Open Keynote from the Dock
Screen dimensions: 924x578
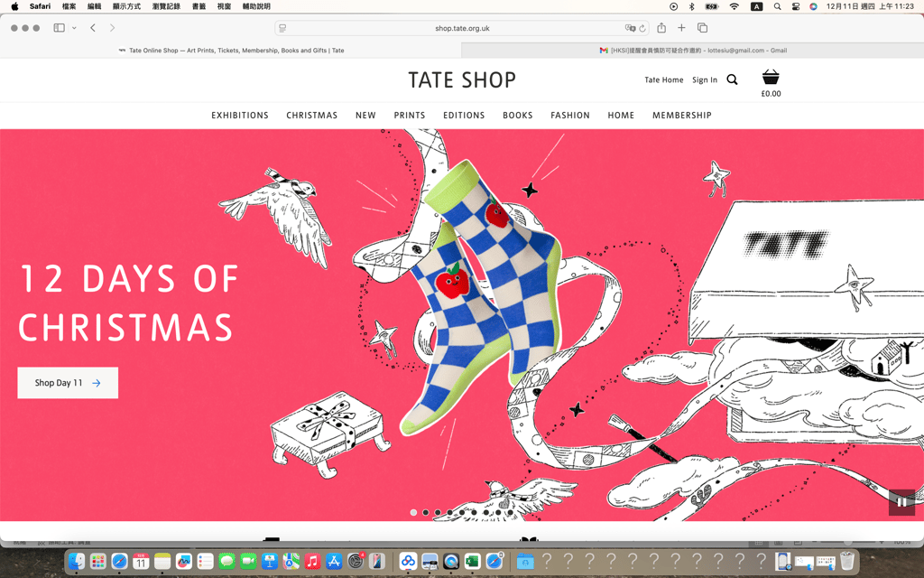[x=269, y=561]
